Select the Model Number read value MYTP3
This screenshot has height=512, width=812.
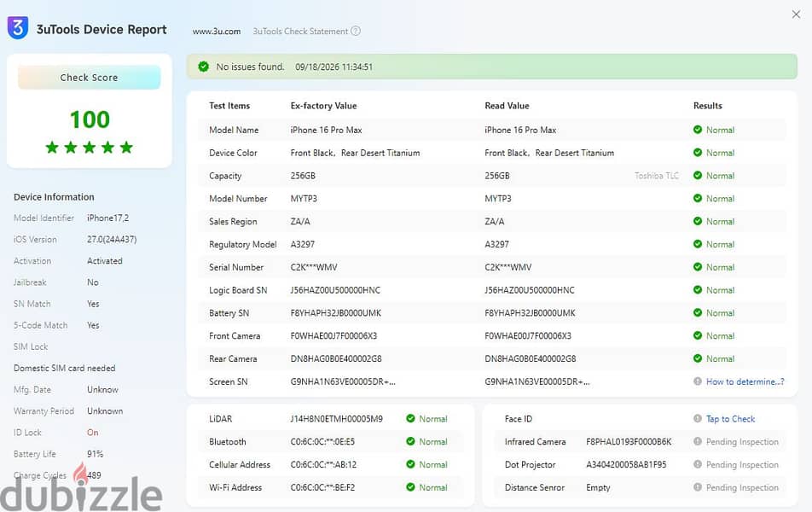pyautogui.click(x=498, y=199)
